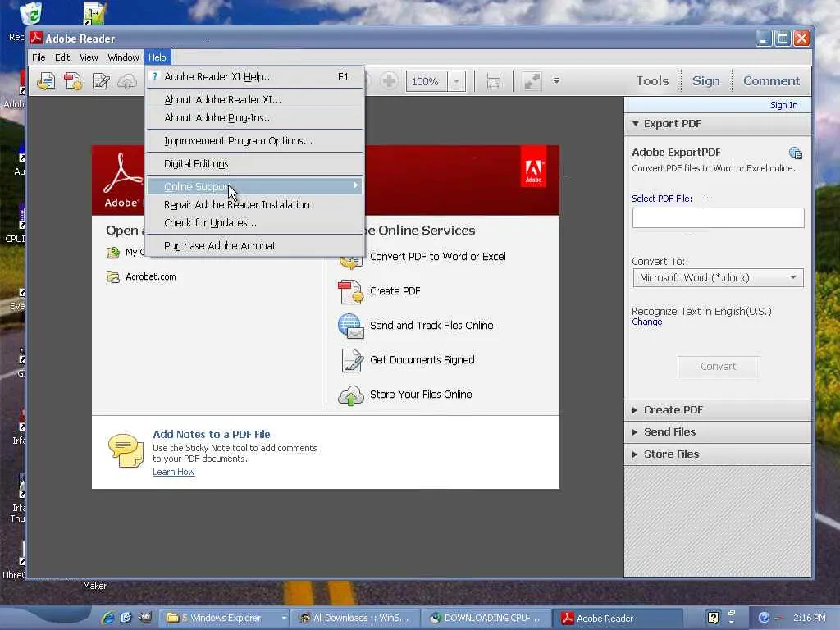The height and width of the screenshot is (630, 840).
Task: Choose Repair Adobe Reader Installation
Action: point(256,204)
